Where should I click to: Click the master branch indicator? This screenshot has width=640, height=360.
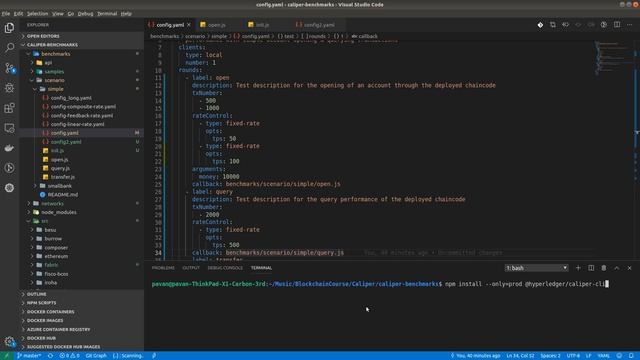(x=29, y=356)
